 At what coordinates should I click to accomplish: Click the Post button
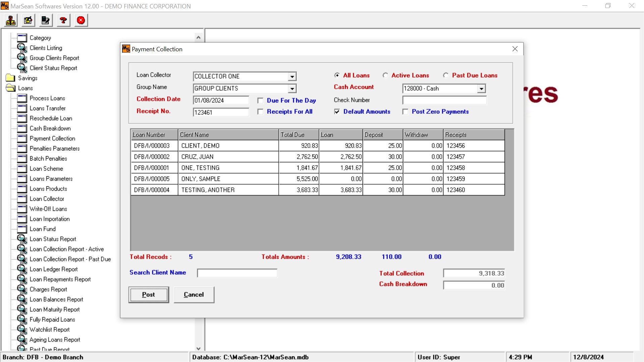(x=149, y=295)
